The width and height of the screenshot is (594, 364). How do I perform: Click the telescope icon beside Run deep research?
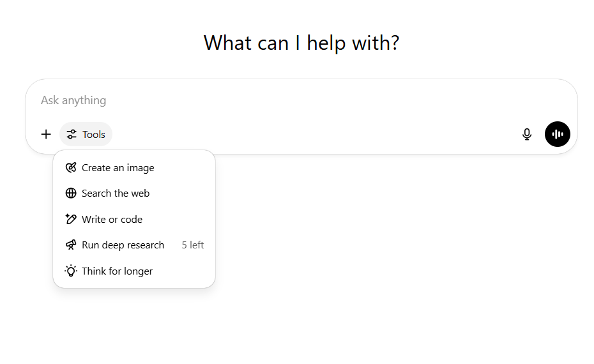[x=71, y=245]
